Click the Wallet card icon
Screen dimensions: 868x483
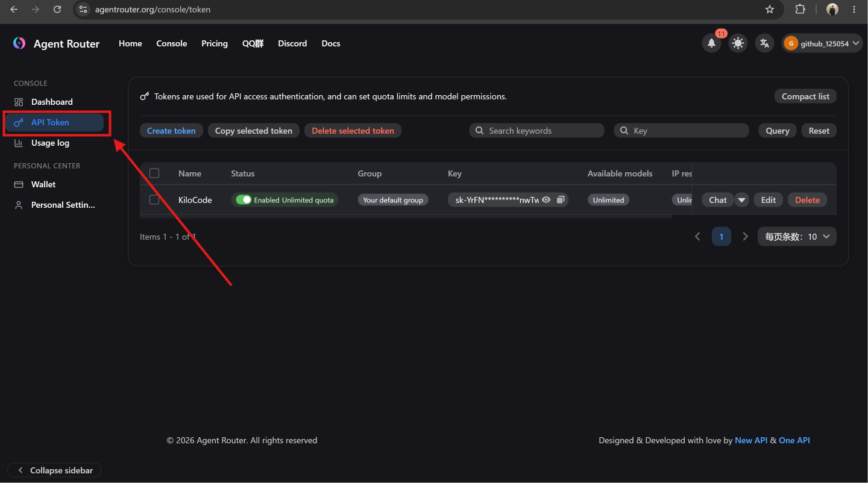tap(19, 184)
